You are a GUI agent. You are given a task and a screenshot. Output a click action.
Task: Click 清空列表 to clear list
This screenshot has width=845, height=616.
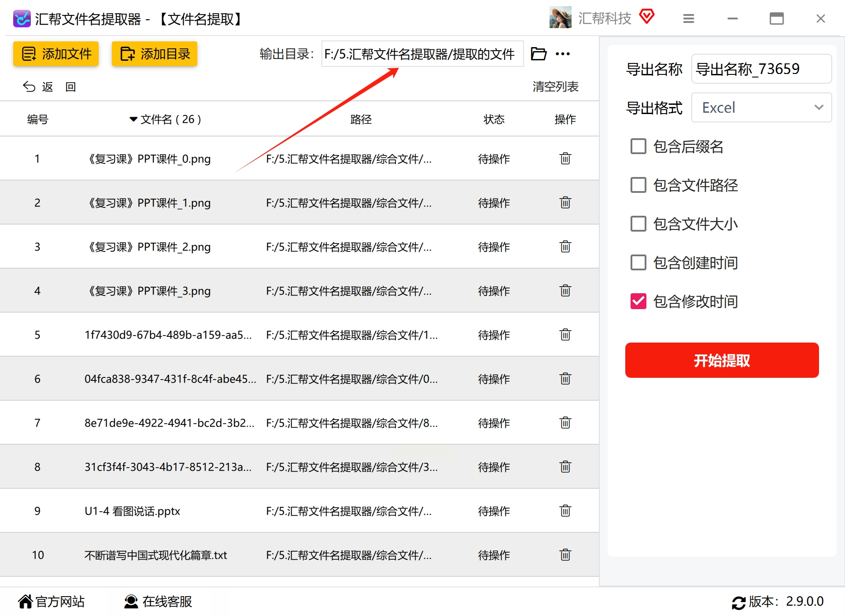(x=555, y=86)
